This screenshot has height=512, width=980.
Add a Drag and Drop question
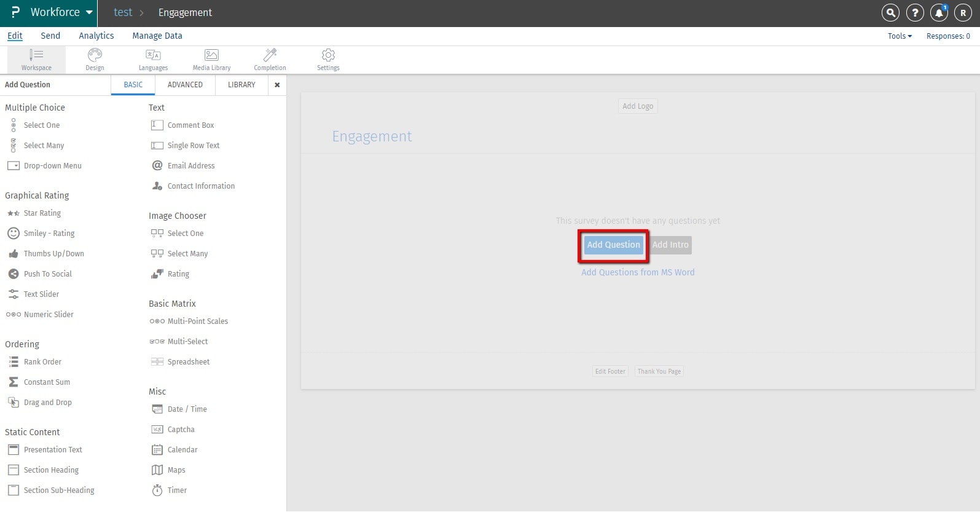tap(39, 403)
